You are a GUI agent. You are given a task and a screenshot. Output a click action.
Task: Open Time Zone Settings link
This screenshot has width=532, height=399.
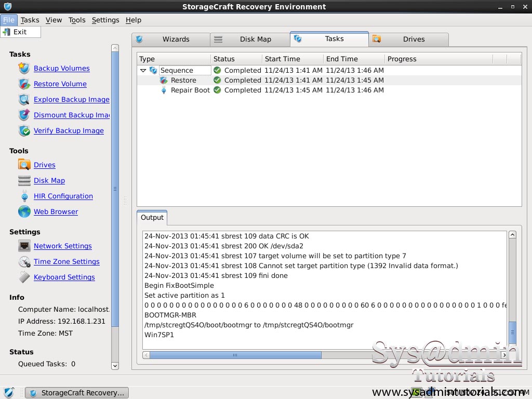(66, 262)
